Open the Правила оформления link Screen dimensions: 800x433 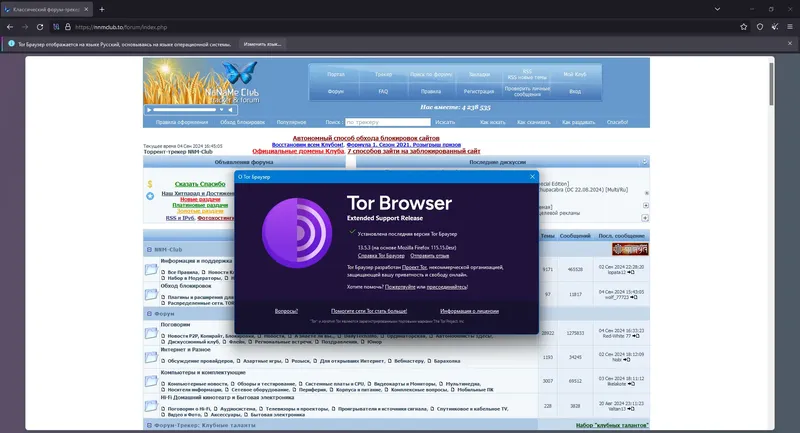click(x=182, y=122)
